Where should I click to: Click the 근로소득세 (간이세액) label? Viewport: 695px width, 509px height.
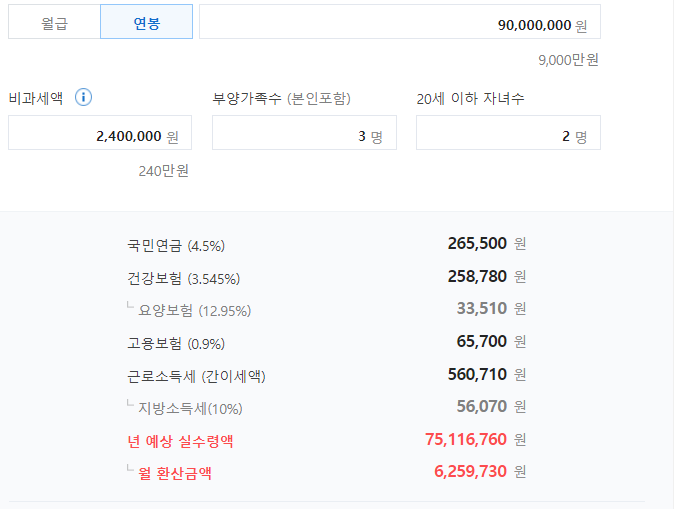pos(196,376)
